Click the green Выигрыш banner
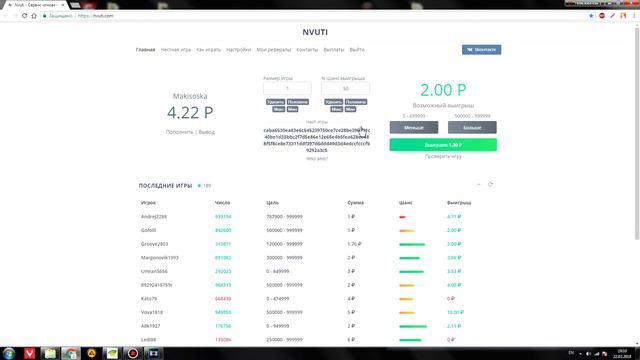This screenshot has height=360, width=640. coord(443,145)
